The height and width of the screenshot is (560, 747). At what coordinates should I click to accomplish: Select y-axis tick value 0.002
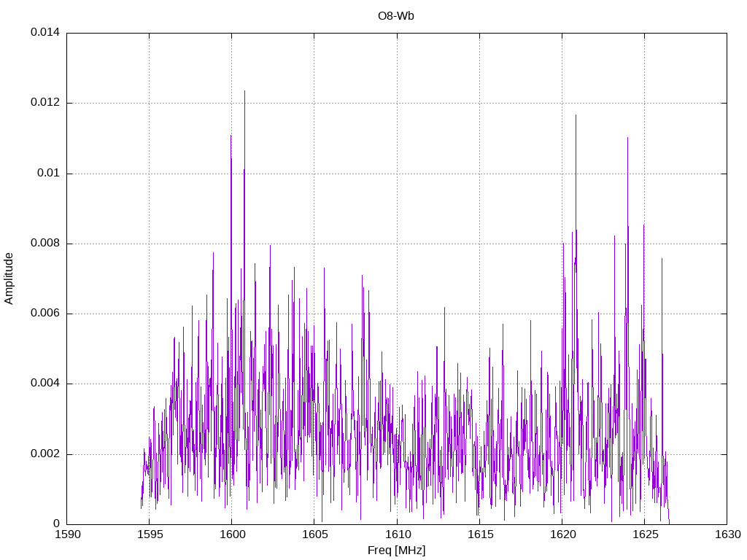pyautogui.click(x=45, y=454)
